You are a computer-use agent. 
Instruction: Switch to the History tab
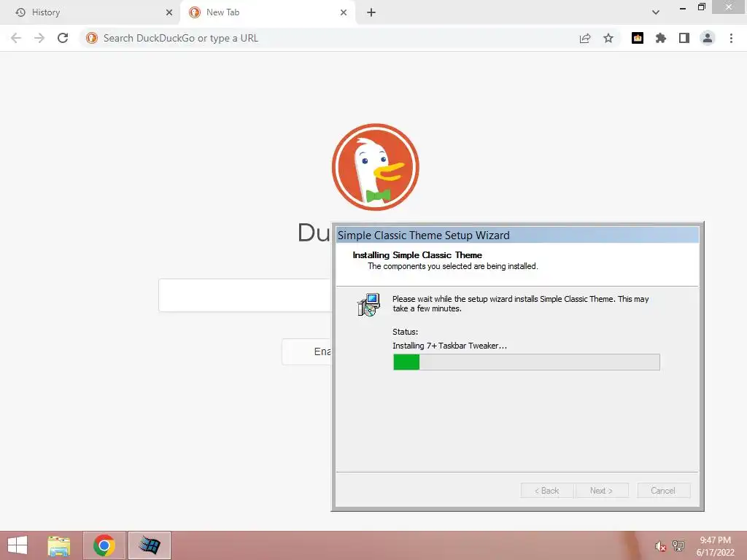(90, 12)
